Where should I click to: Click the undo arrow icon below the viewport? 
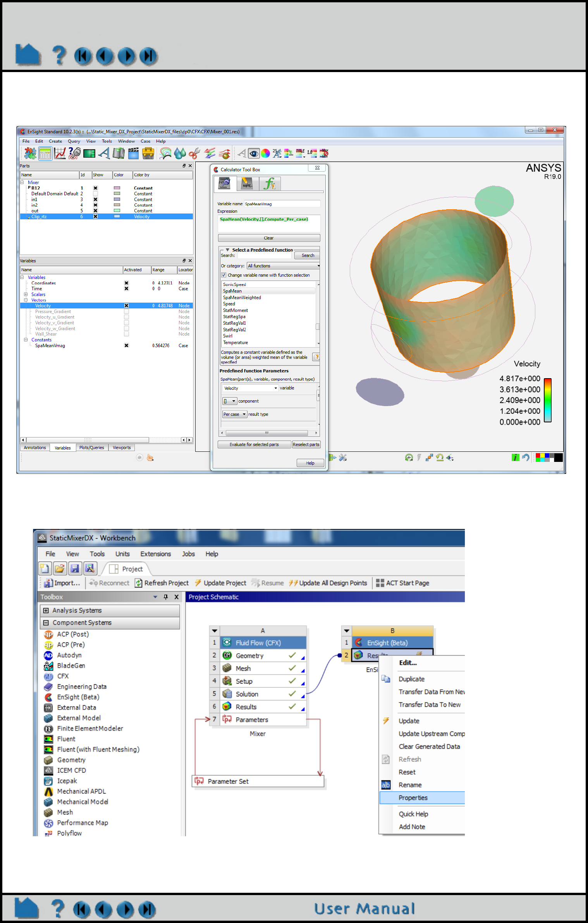point(526,458)
